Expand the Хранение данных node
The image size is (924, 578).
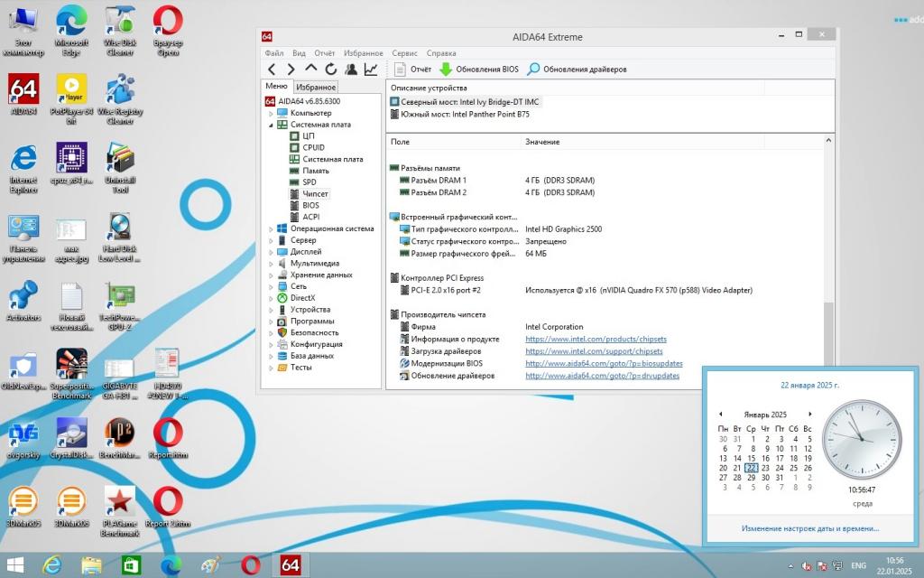point(271,275)
